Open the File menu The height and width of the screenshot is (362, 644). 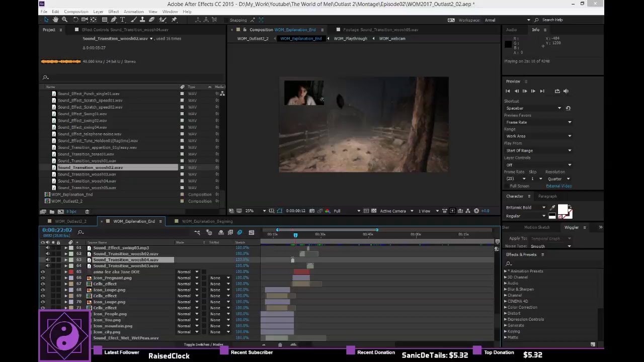tap(44, 12)
